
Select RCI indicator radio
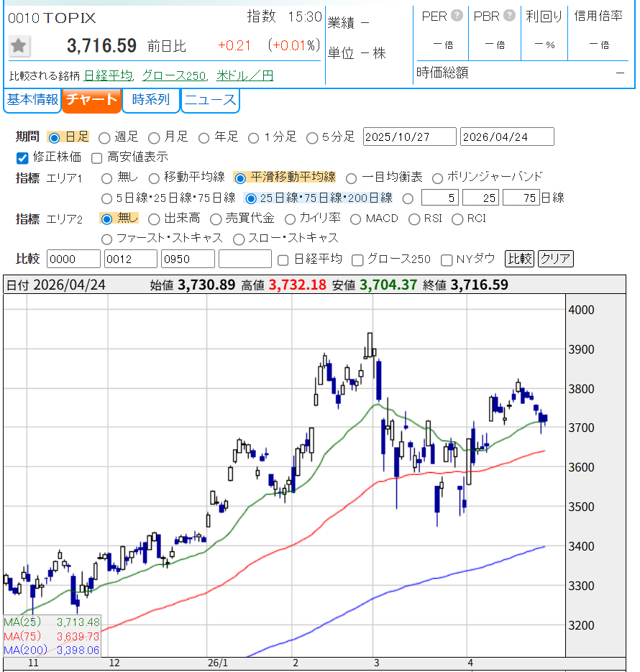pyautogui.click(x=457, y=219)
